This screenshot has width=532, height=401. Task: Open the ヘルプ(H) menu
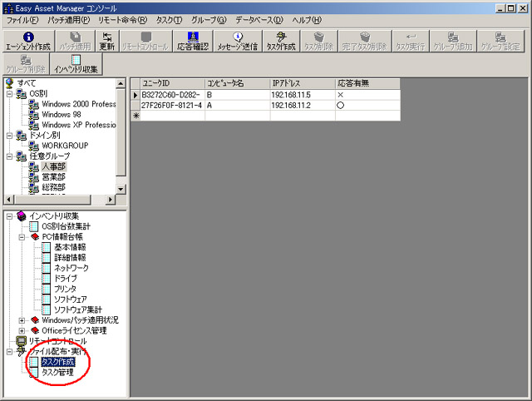[307, 20]
